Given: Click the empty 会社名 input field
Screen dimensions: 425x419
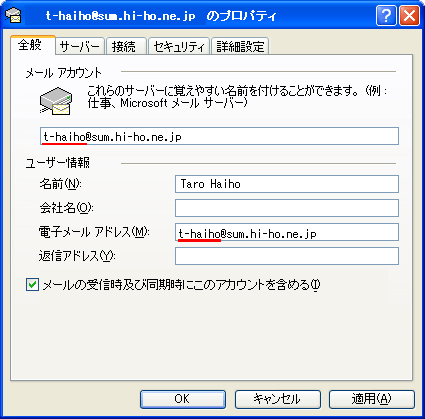Looking at the screenshot, I should [x=287, y=208].
